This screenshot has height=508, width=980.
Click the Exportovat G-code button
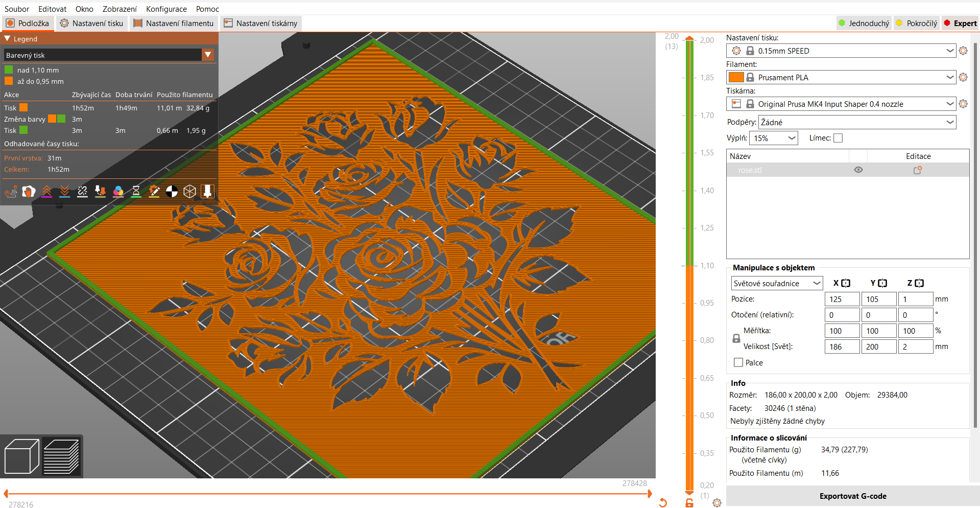click(x=852, y=496)
